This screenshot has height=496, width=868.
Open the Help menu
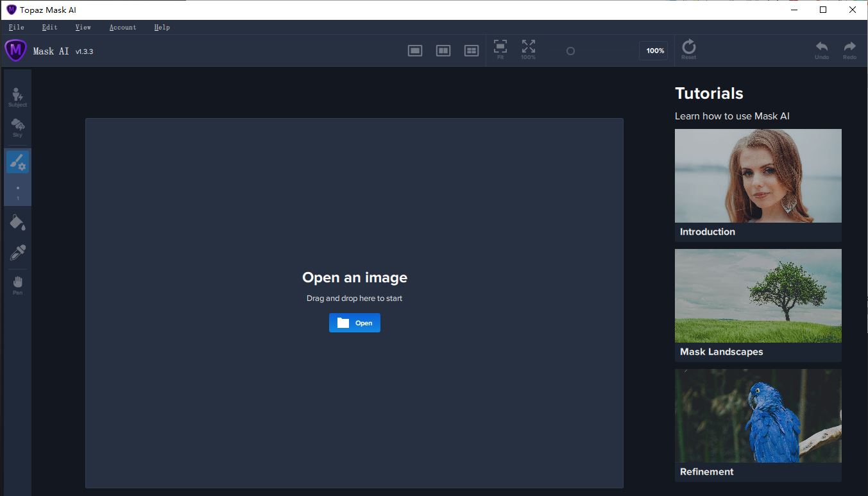[x=162, y=27]
